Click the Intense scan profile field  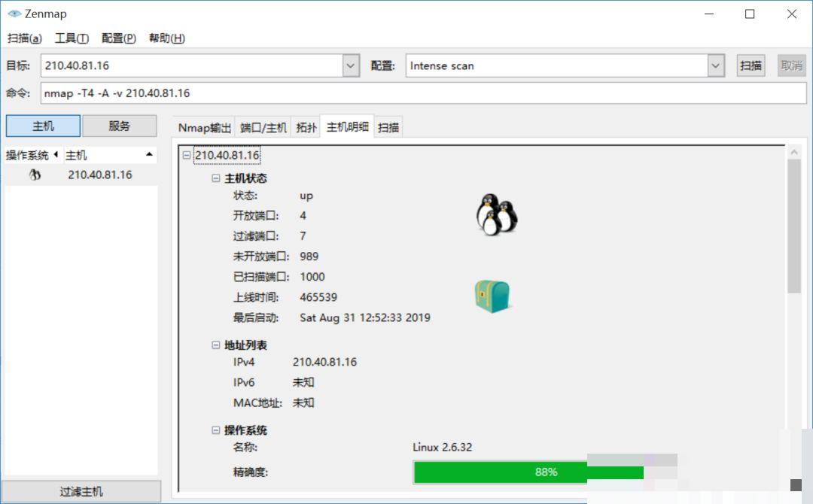557,65
